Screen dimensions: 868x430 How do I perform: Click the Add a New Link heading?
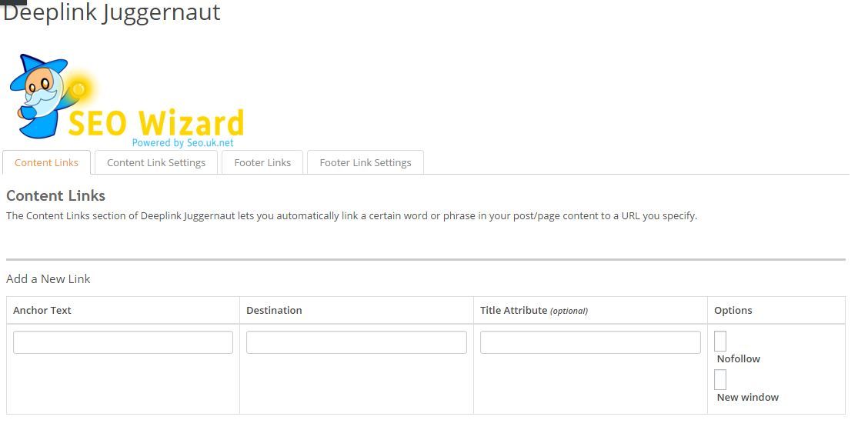pos(48,278)
